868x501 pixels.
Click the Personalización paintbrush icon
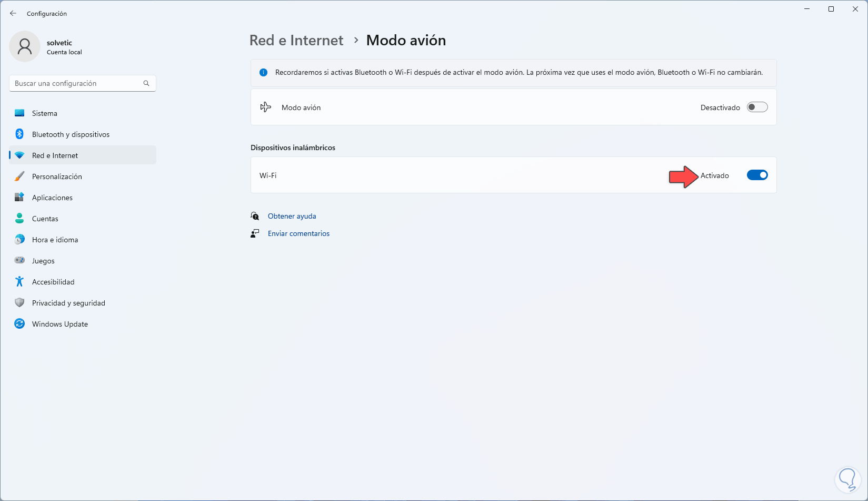coord(19,176)
